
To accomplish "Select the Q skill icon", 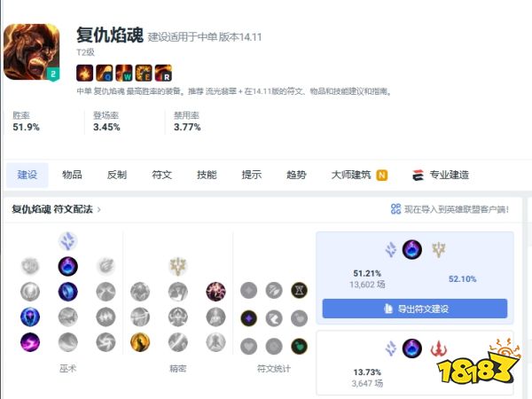I will pyautogui.click(x=105, y=73).
